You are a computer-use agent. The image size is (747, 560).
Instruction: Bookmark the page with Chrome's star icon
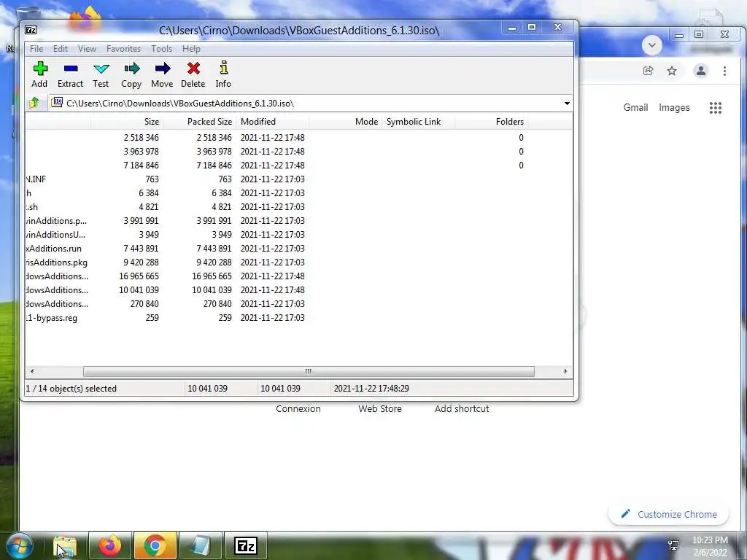(x=672, y=71)
